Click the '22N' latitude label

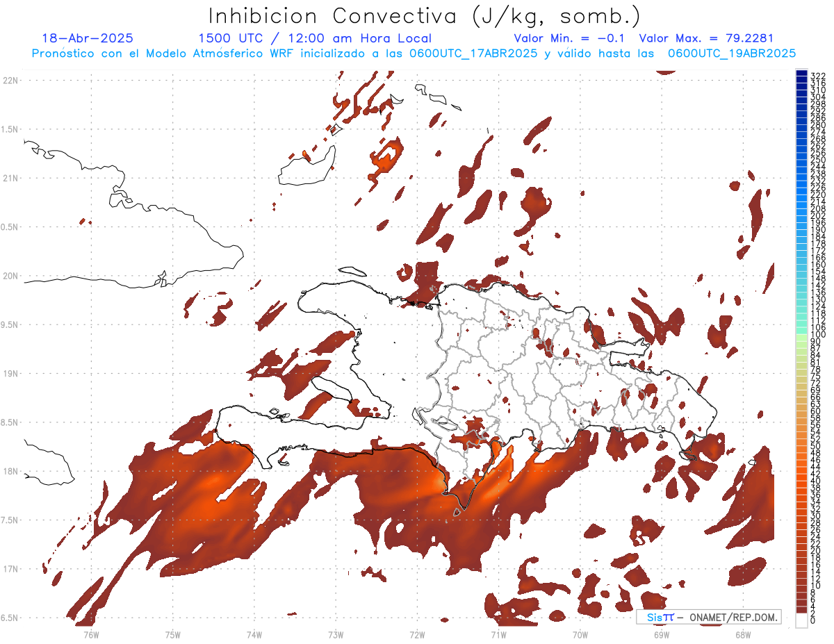point(10,81)
